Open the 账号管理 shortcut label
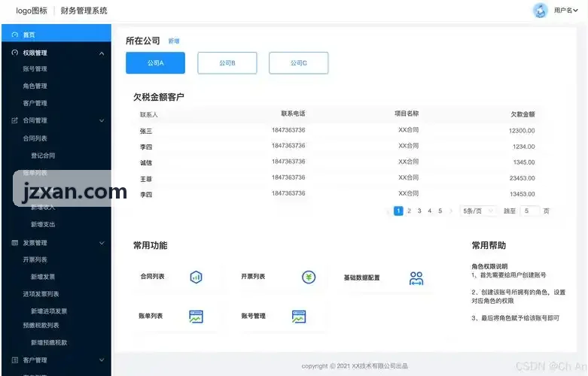 254,316
